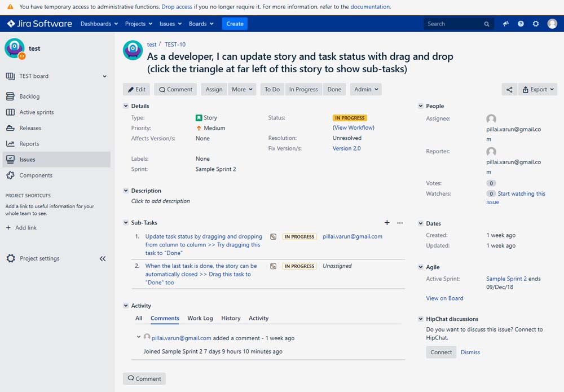This screenshot has height=392, width=564.
Task: Open the Version 2.0 link
Action: coord(346,148)
